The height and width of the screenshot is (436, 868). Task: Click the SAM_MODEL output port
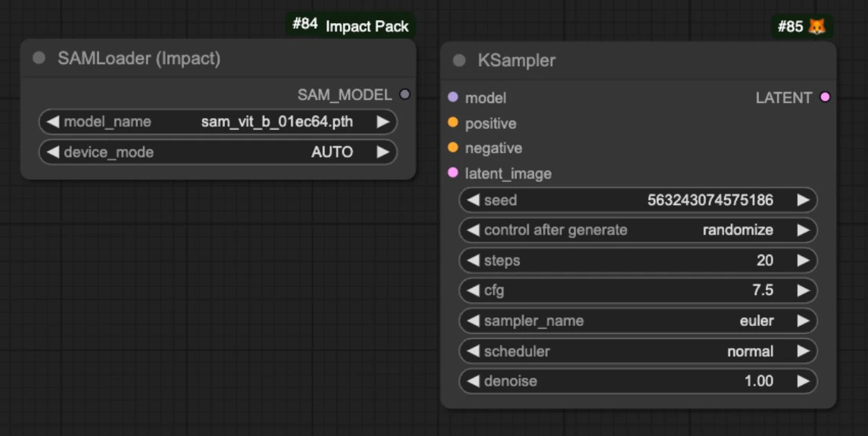(x=405, y=94)
